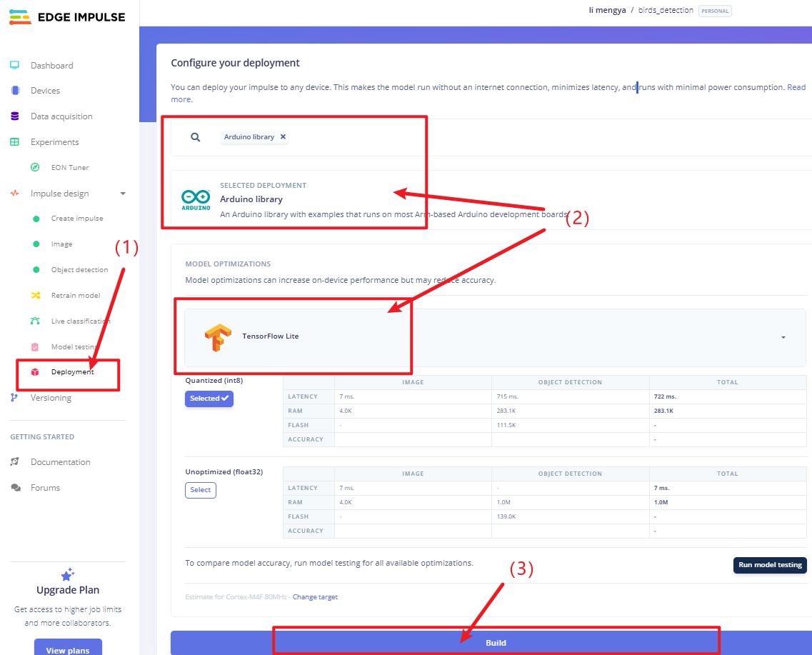Open the EON Tuner page
The image size is (812, 655).
tap(70, 167)
